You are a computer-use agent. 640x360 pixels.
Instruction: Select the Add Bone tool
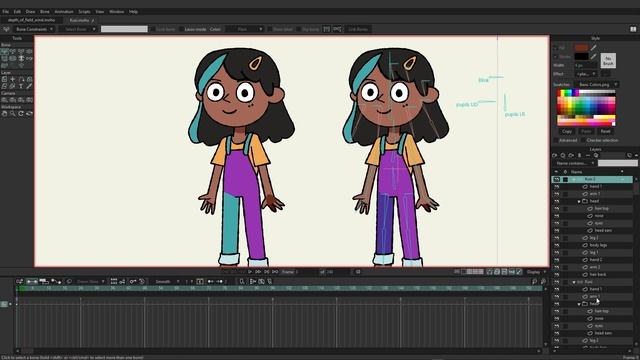21,52
